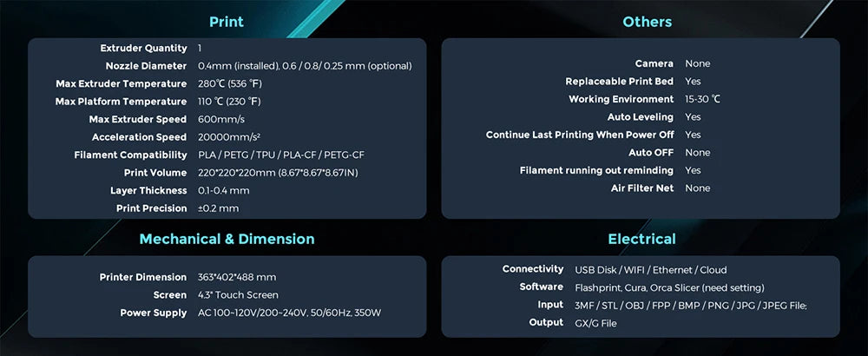868x356 pixels.
Task: Click the 600mm/s extruder speed value
Action: pos(222,120)
